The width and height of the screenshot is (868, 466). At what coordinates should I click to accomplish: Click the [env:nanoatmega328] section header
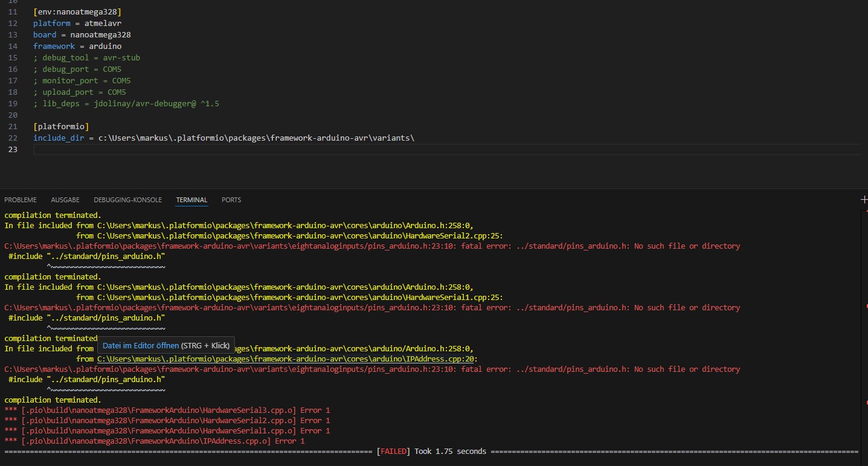[82, 12]
